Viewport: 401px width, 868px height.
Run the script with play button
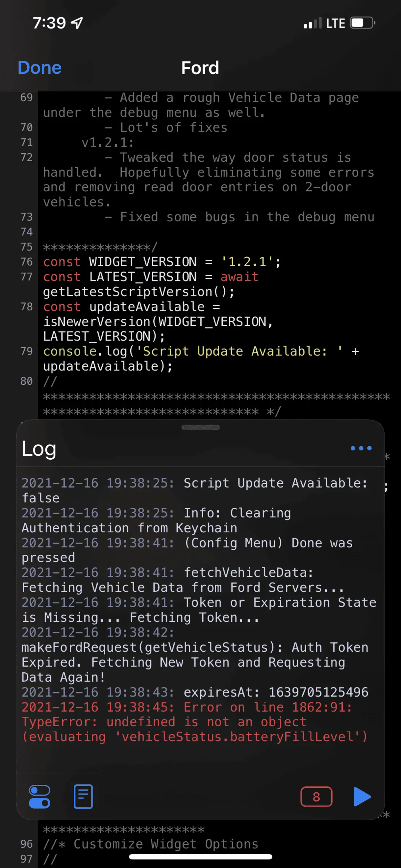362,797
